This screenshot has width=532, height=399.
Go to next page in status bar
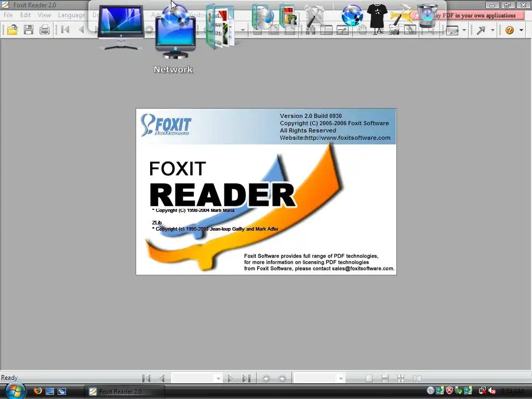pyautogui.click(x=230, y=378)
